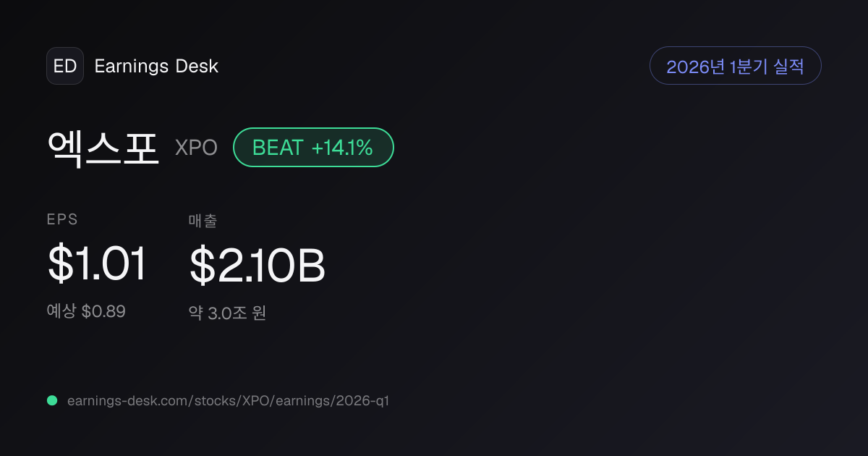Screen dimensions: 868x456
Task: Click the XPO ticker symbol
Action: coord(196,148)
